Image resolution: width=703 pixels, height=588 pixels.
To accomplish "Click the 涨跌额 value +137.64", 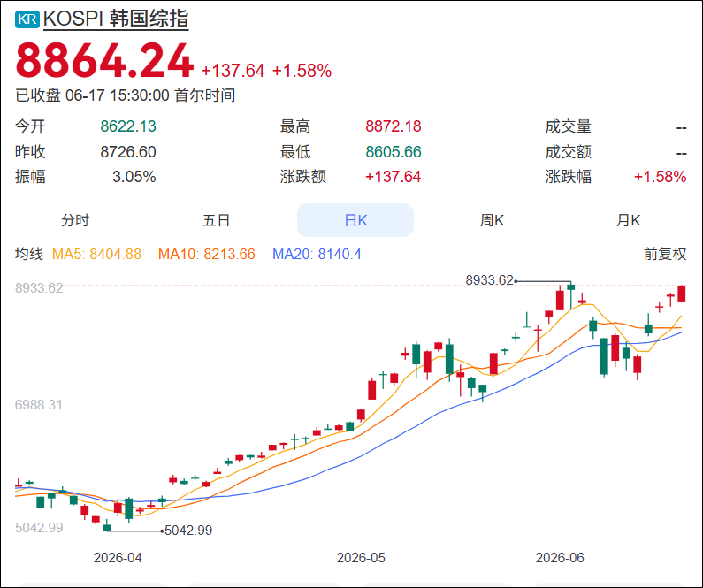I will click(x=394, y=177).
